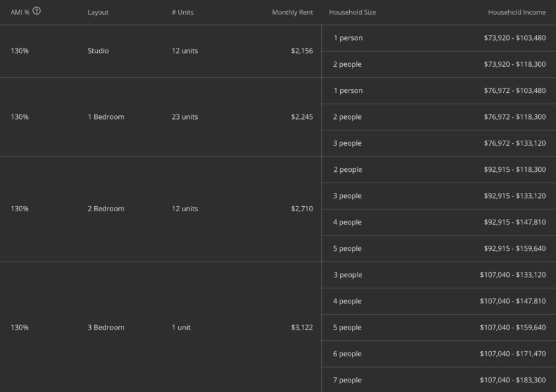Click the Household Income column header

click(517, 12)
